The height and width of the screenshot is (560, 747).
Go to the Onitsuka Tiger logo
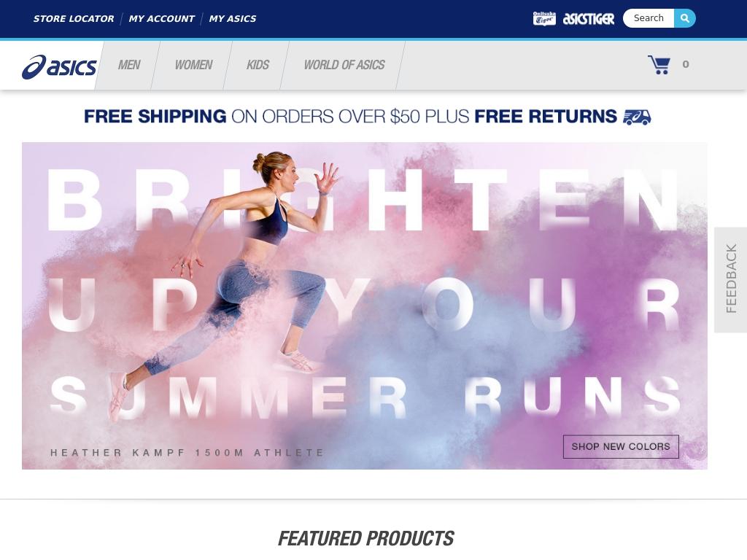click(x=544, y=18)
